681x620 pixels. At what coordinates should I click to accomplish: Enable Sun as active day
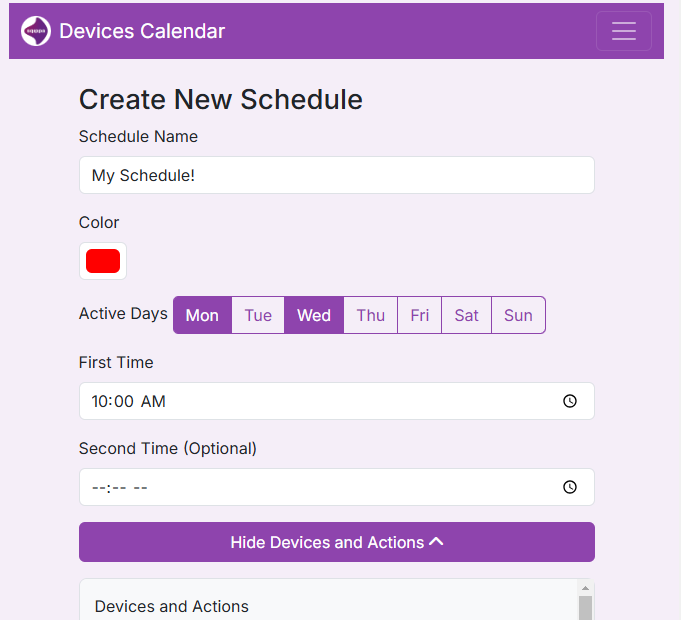pos(518,315)
